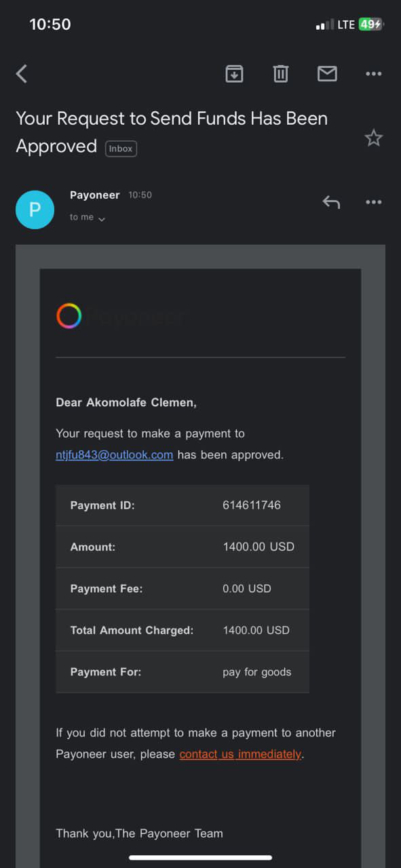Tap the battery indicator in status bar
This screenshot has height=868, width=401.
click(371, 24)
